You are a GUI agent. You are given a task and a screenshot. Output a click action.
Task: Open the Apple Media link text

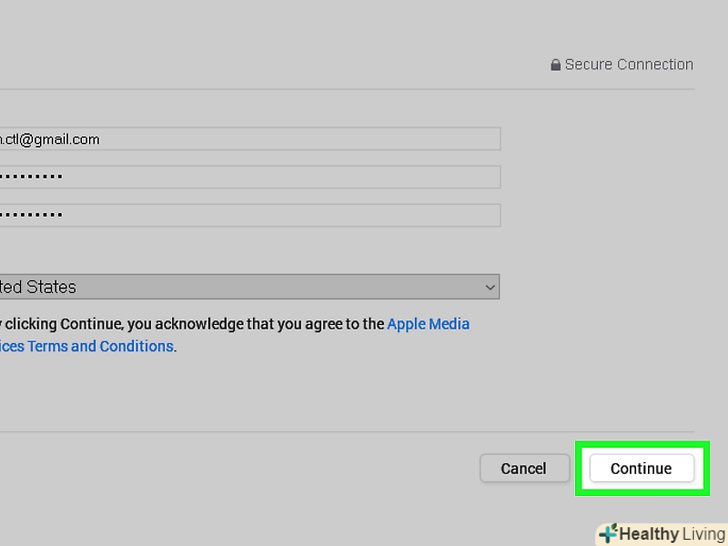[428, 324]
